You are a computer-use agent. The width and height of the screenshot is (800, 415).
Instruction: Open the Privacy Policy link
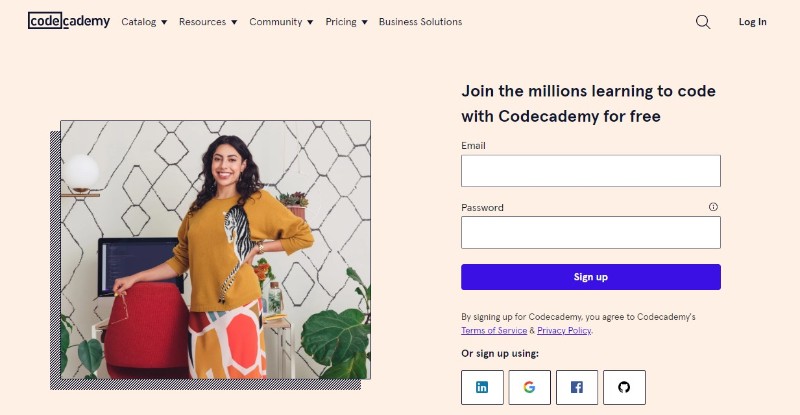tap(564, 330)
